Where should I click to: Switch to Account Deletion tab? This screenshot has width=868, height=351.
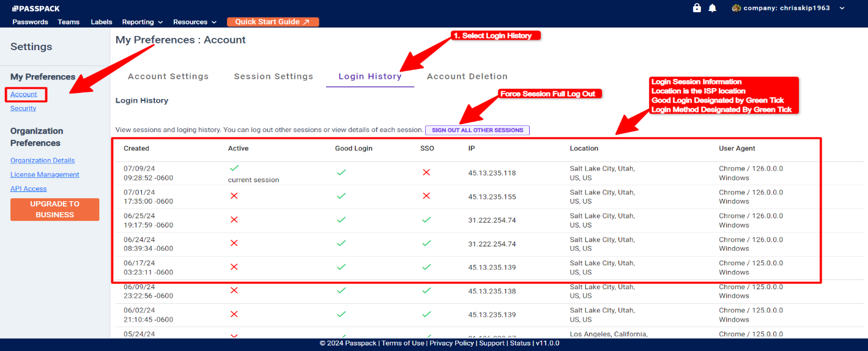click(x=467, y=76)
